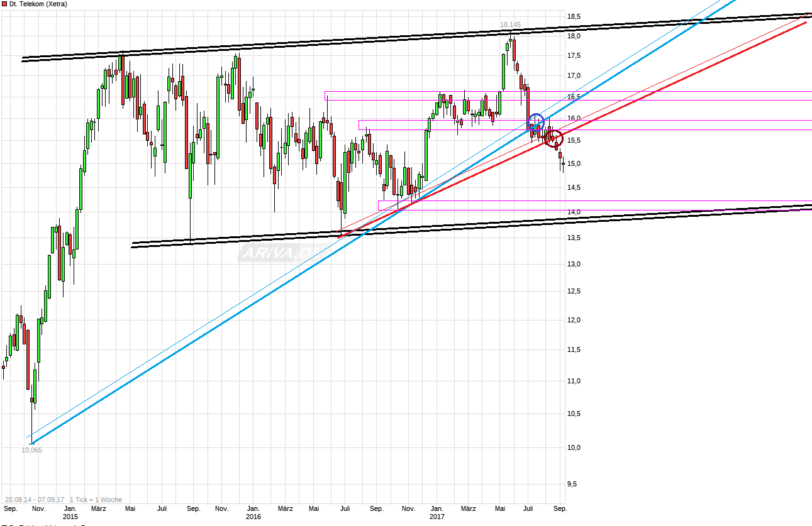Select the date range "20.08.14 - 07.09.17"
Viewport: 812px width, 526px height.
point(33,500)
